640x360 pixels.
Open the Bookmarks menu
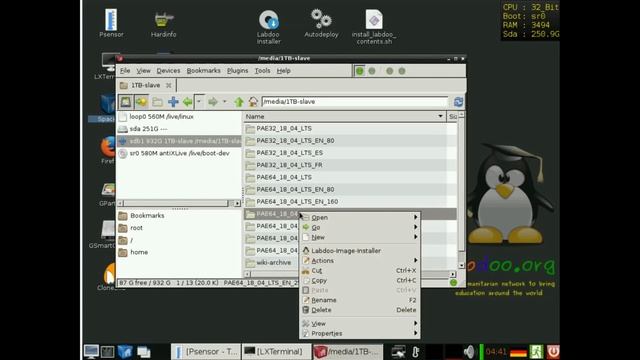coord(203,71)
